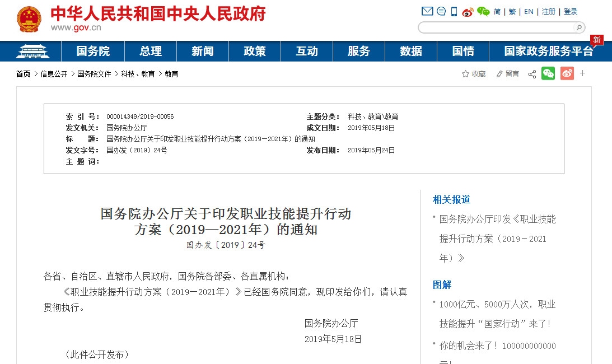Screen dimensions: 612x364
Task: Click the 登录 login link
Action: coord(570,12)
